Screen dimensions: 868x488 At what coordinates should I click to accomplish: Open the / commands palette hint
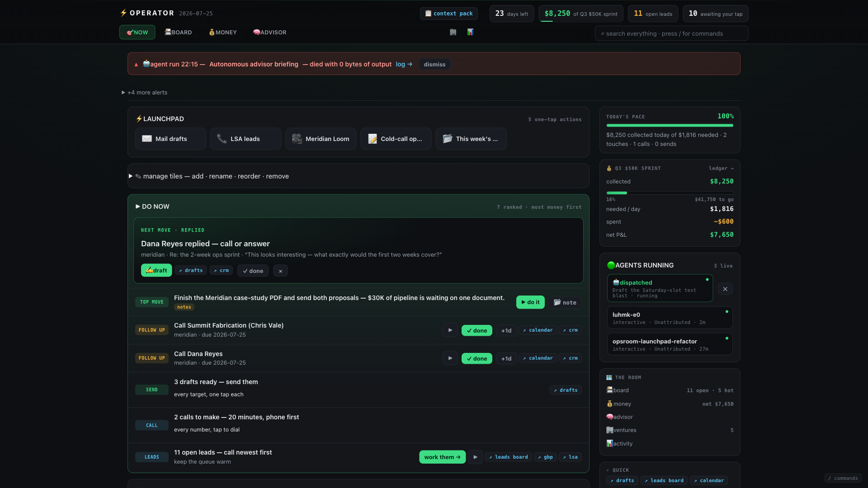[x=843, y=479]
